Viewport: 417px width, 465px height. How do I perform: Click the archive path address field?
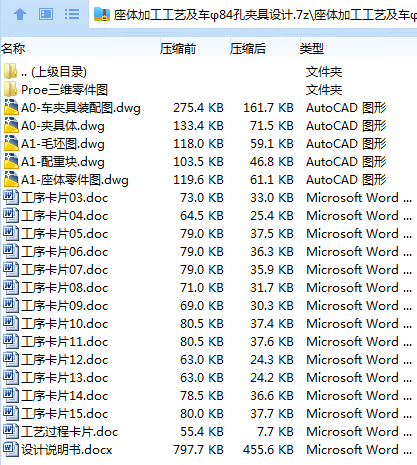click(x=253, y=14)
